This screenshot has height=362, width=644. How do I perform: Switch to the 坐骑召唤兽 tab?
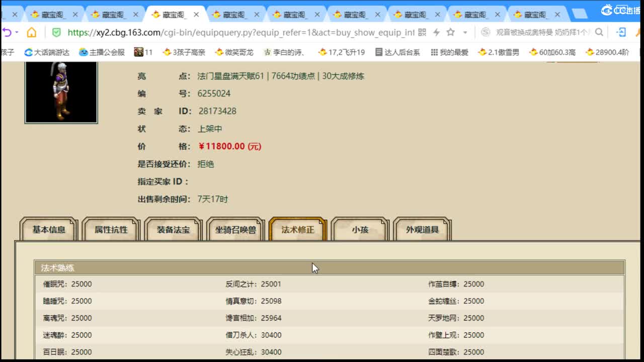point(235,230)
